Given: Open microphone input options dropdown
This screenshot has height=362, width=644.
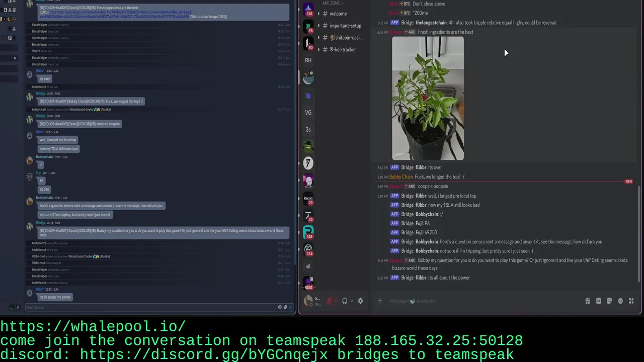Looking at the screenshot, I should [x=336, y=301].
